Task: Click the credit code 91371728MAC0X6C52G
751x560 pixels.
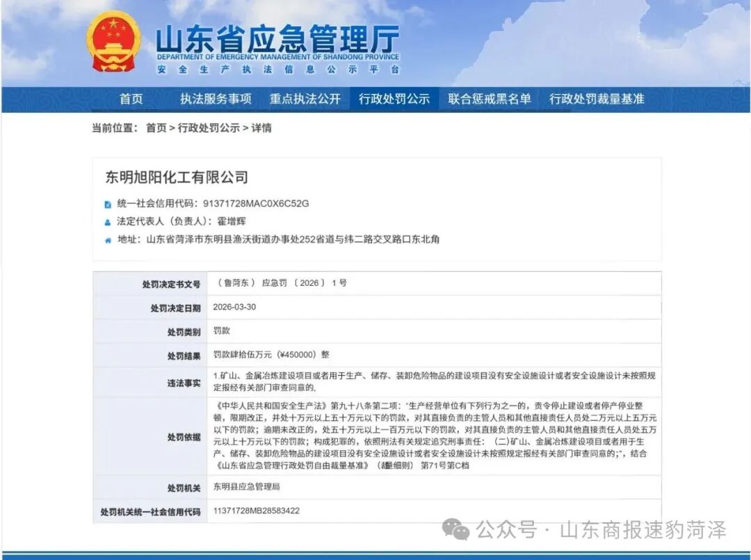Action: pyautogui.click(x=256, y=204)
